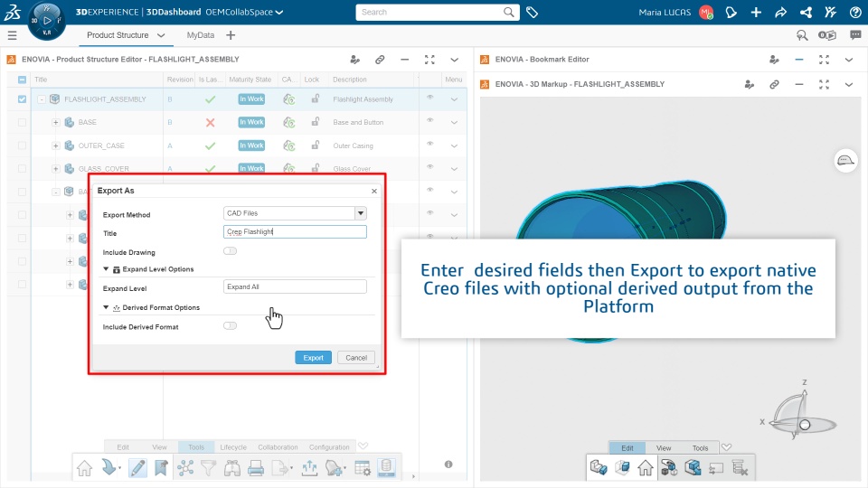Toggle visibility eye for BASE row
The width and height of the screenshot is (868, 488).
point(429,121)
